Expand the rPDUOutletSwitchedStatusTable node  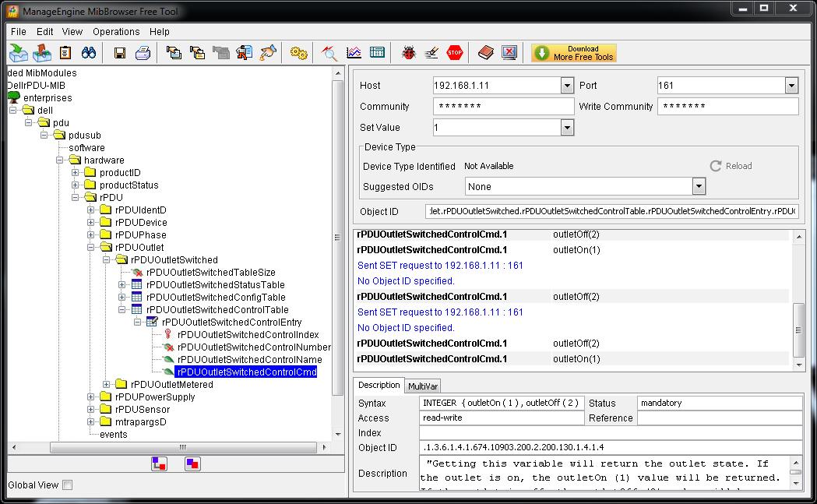click(121, 284)
